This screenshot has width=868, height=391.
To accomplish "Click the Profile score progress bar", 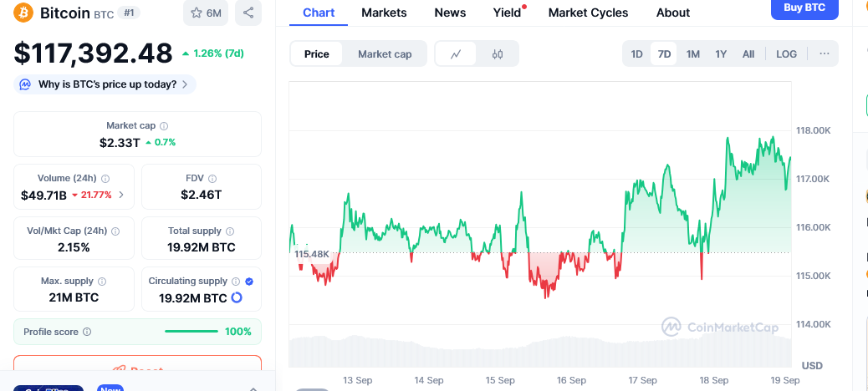I will 191,332.
